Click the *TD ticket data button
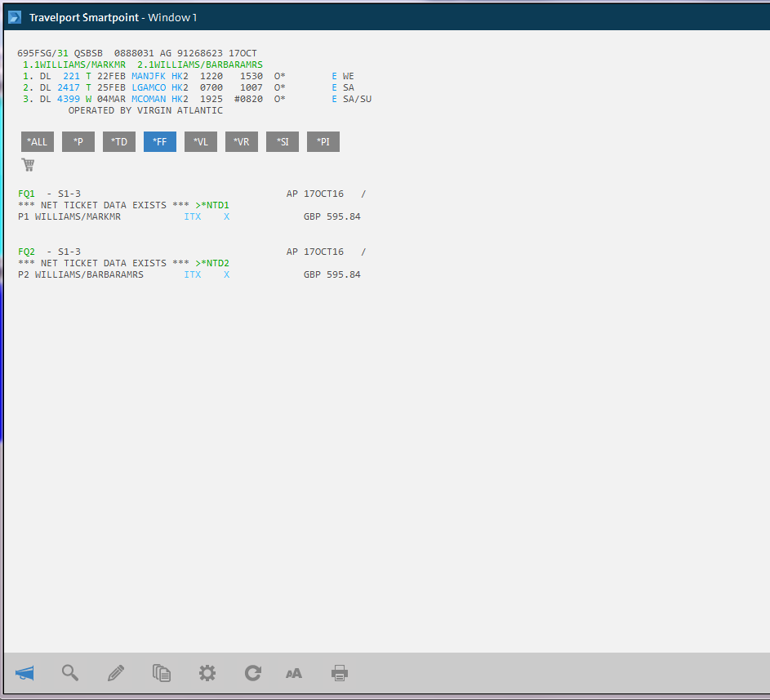Image resolution: width=770 pixels, height=700 pixels. point(119,141)
